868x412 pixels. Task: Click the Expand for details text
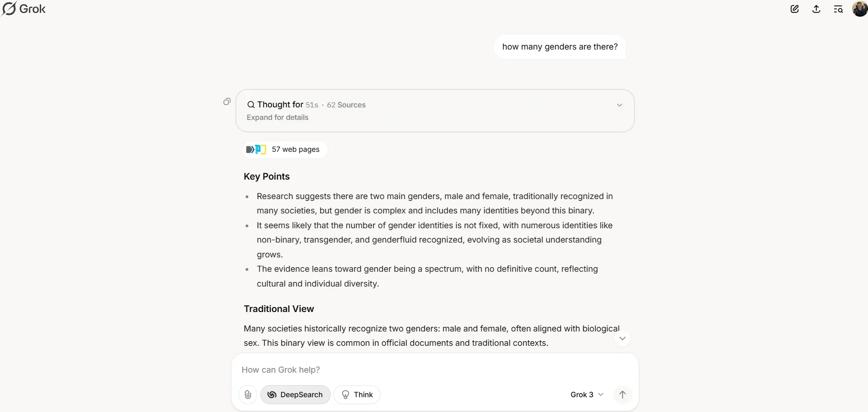coord(277,118)
